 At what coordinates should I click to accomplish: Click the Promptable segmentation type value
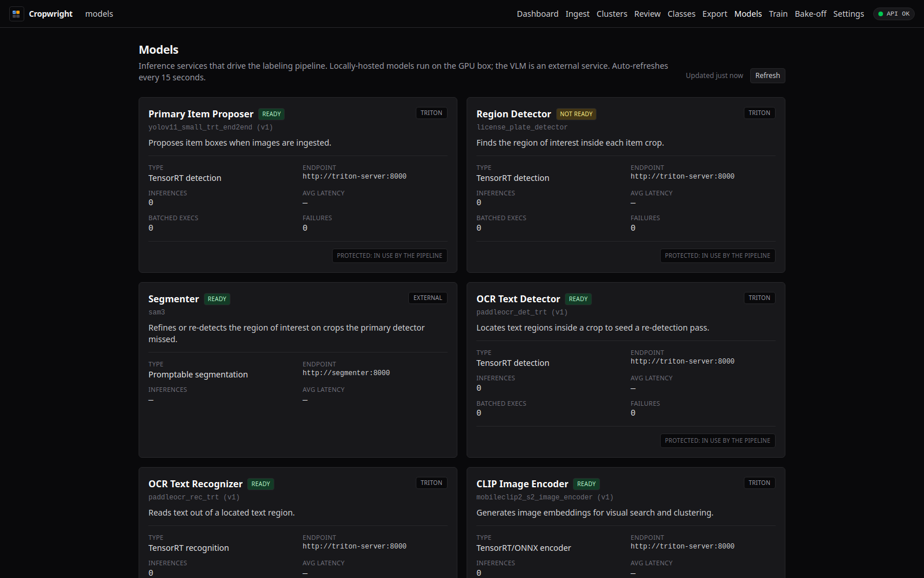[198, 375]
